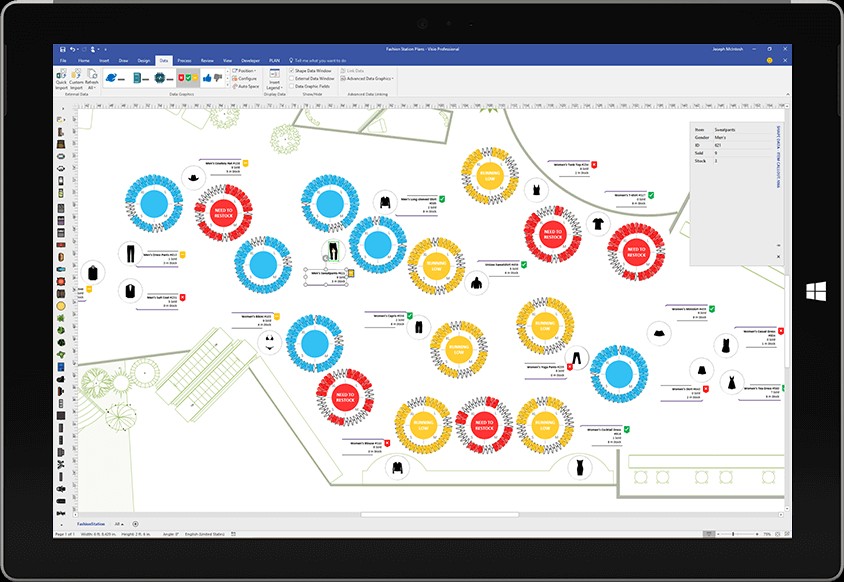Click the Save icon in title bar
The image size is (844, 582).
point(62,48)
